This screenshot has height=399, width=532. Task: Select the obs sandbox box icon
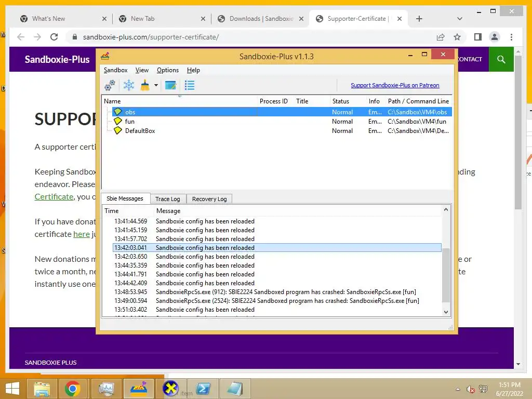click(118, 112)
